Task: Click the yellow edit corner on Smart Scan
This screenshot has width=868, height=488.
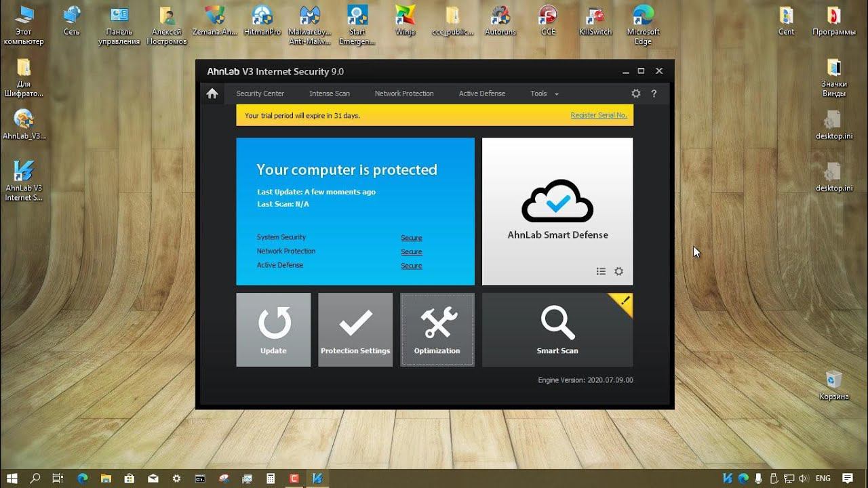Action: 625,301
